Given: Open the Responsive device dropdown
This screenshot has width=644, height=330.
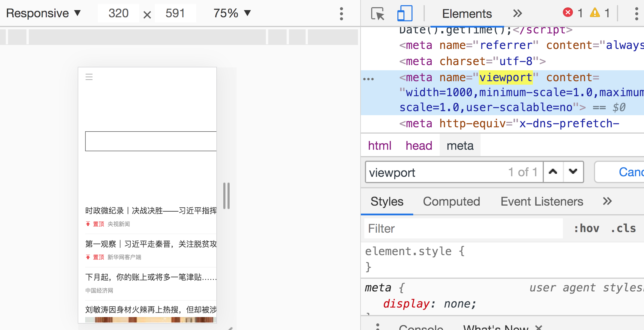Looking at the screenshot, I should pos(43,13).
